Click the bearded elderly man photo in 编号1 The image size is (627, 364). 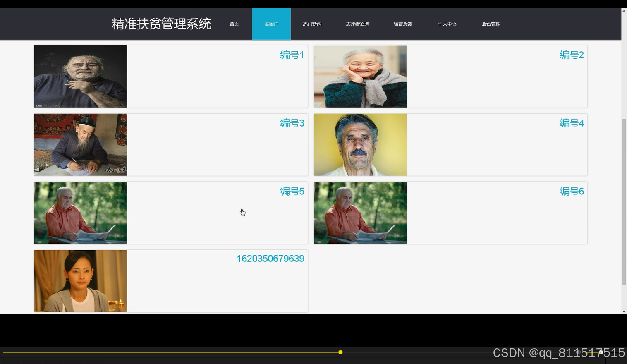(81, 76)
